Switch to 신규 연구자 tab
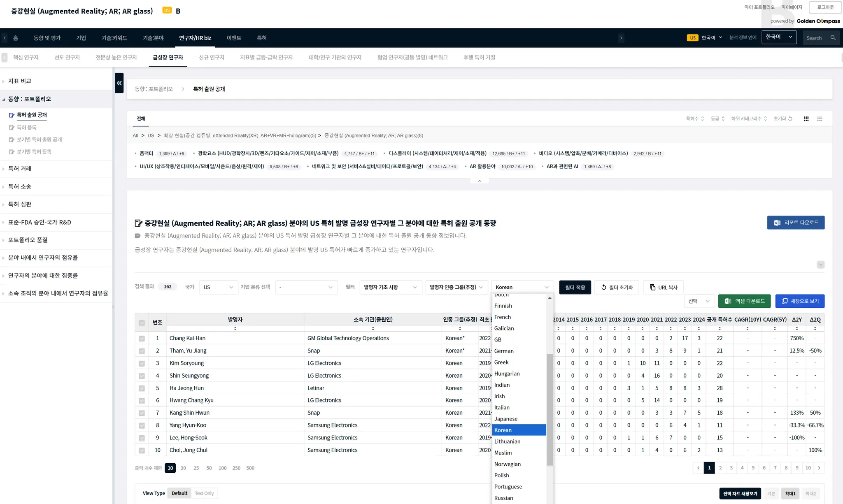 tap(212, 58)
